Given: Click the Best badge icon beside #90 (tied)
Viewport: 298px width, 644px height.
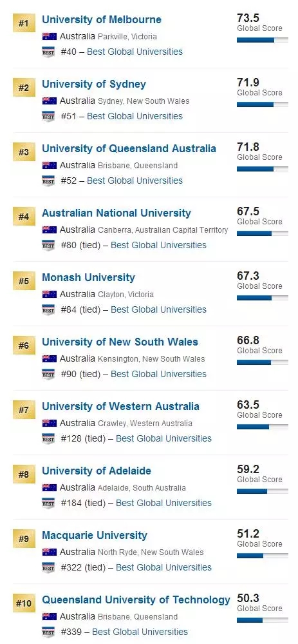Looking at the screenshot, I should click(48, 374).
